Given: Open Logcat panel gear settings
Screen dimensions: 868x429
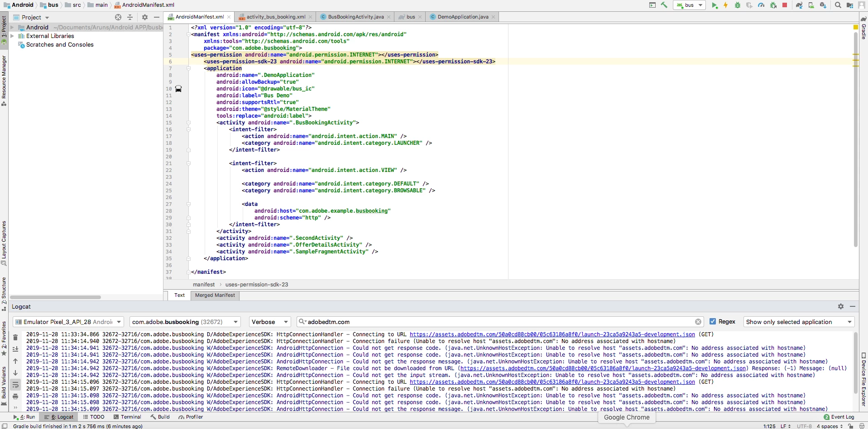Looking at the screenshot, I should [841, 306].
